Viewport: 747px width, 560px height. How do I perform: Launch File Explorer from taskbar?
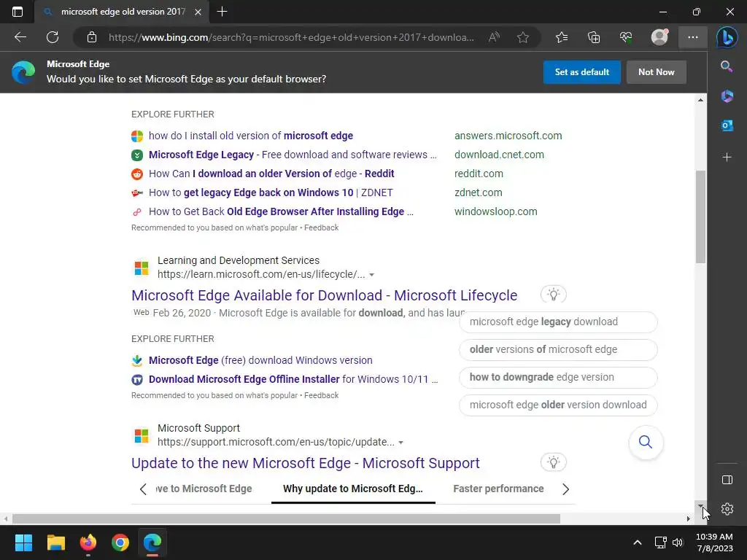pyautogui.click(x=55, y=542)
